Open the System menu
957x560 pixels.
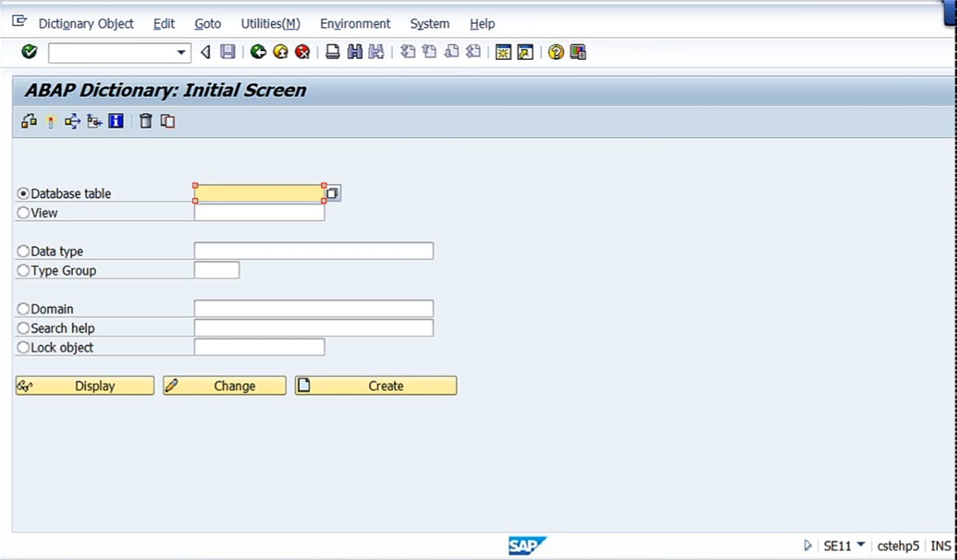(430, 24)
